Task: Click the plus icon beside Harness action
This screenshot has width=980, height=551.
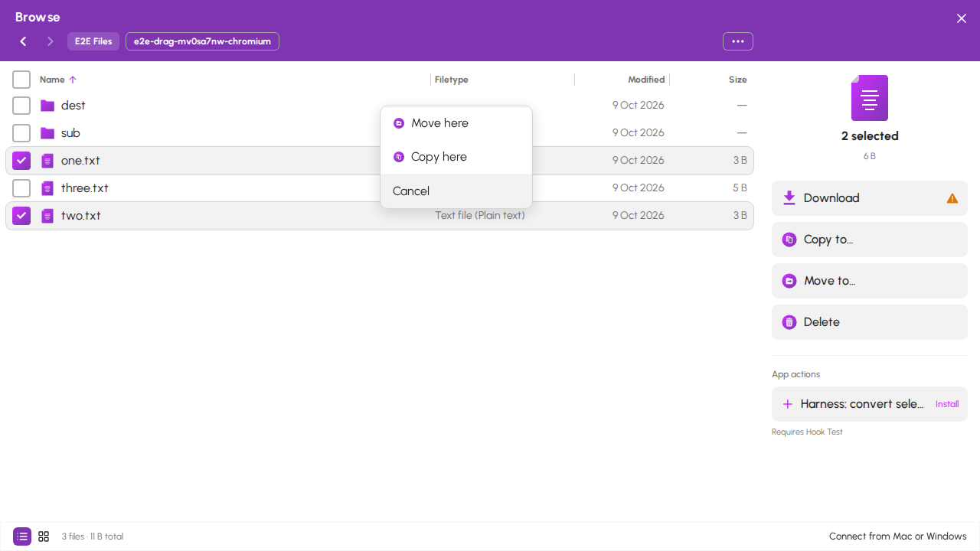Action: 787,404
